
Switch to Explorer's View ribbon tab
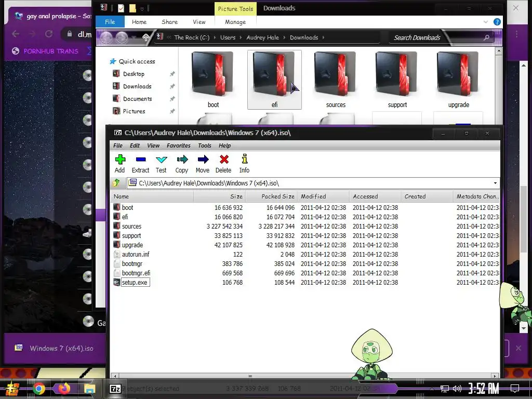[199, 22]
